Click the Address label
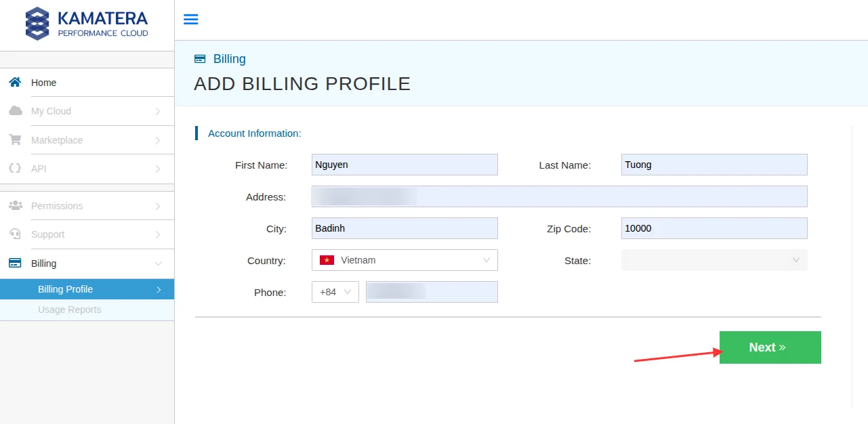 pyautogui.click(x=266, y=197)
